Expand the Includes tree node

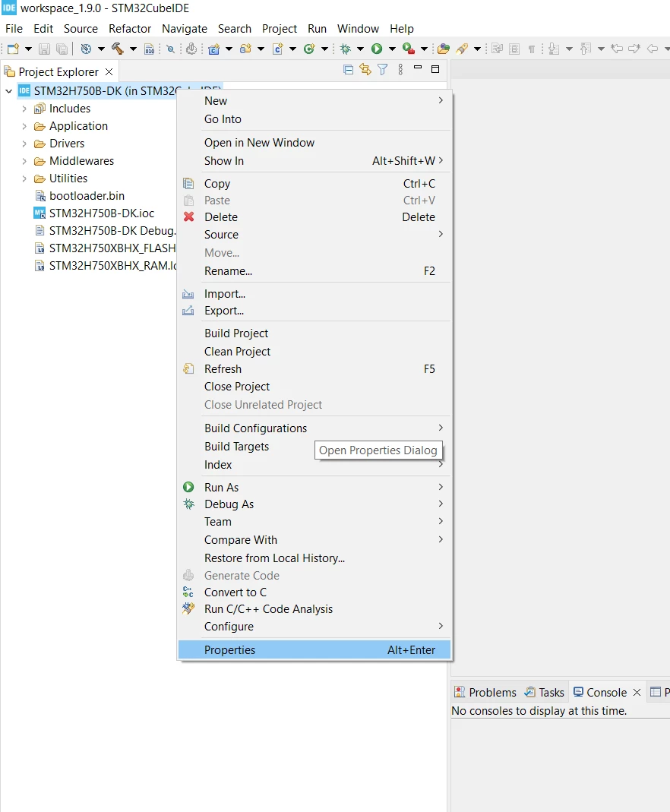tap(24, 109)
